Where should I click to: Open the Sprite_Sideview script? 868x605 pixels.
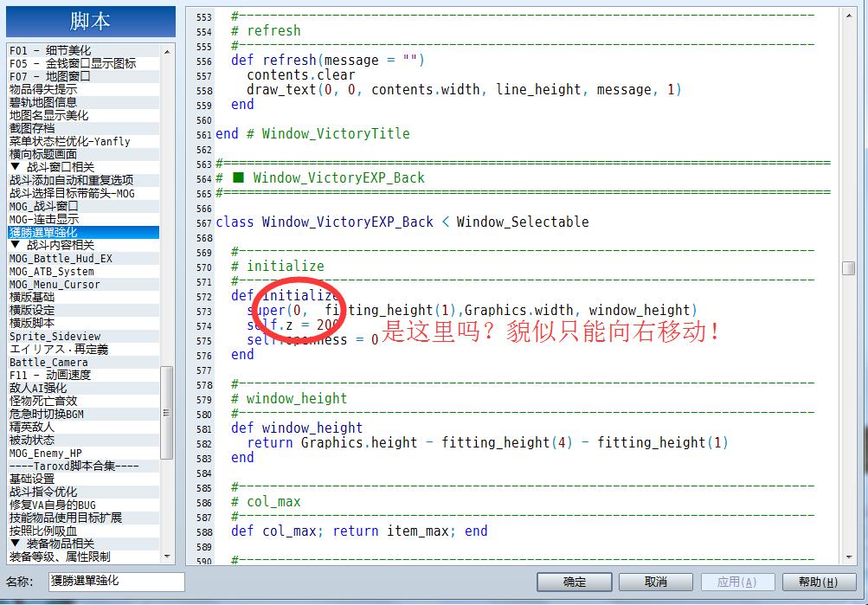tap(84, 337)
